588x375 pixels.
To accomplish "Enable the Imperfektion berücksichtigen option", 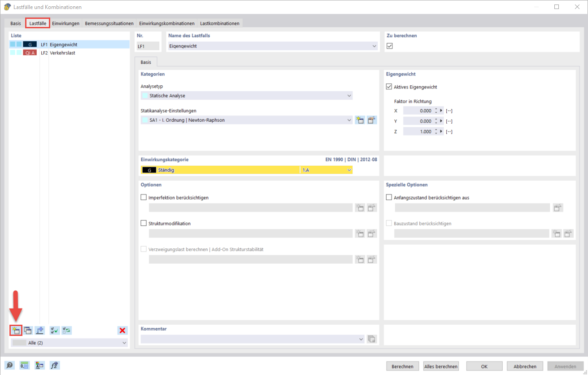I will coord(144,197).
